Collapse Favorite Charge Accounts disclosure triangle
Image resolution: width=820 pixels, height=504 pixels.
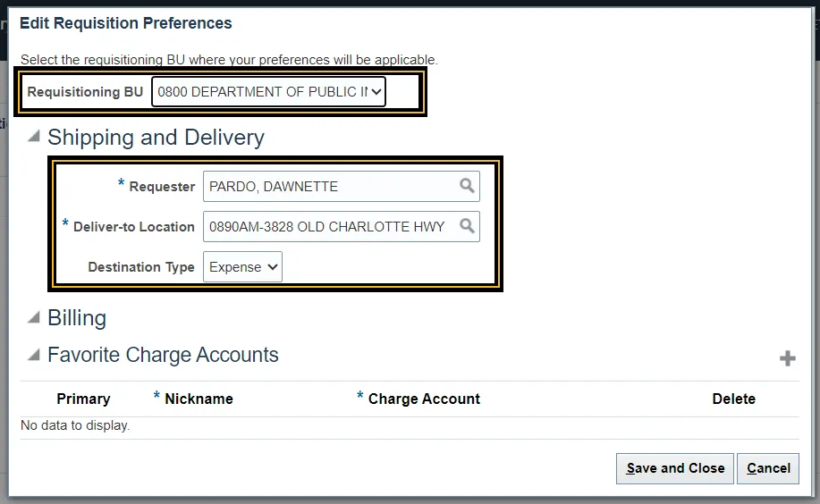coord(34,355)
